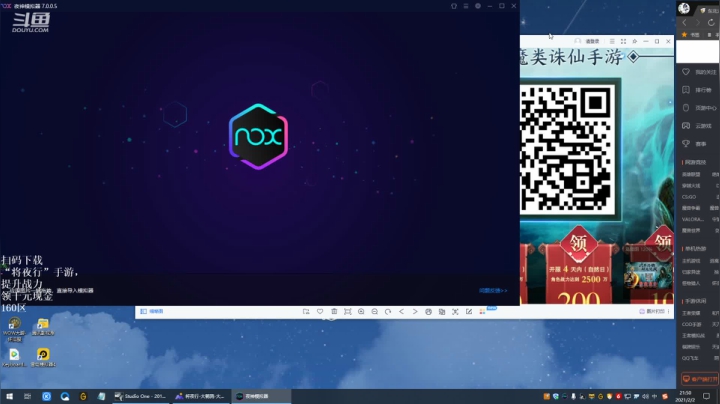This screenshot has height=404, width=720.
Task: Open the web game center item in Douyu sidebar
Action: (699, 108)
